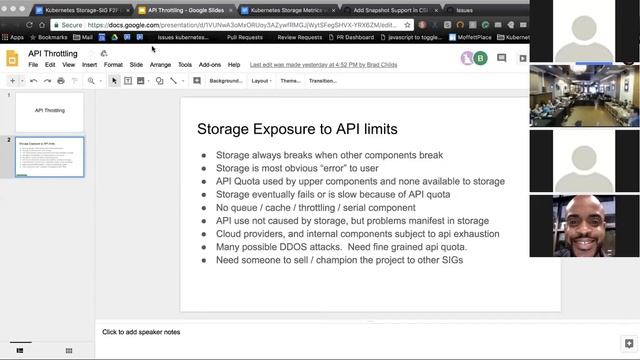Go to the browser home page icon
This screenshot has height=360, width=640.
[42, 25]
